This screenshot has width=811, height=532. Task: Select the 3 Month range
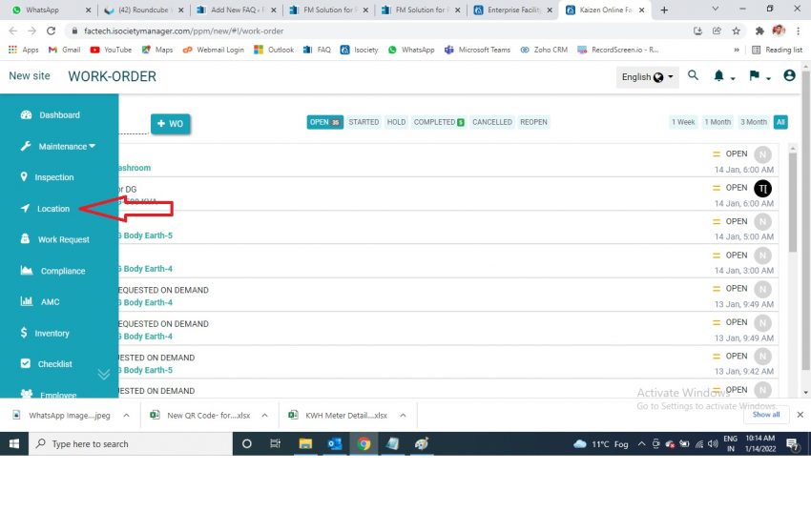(754, 122)
